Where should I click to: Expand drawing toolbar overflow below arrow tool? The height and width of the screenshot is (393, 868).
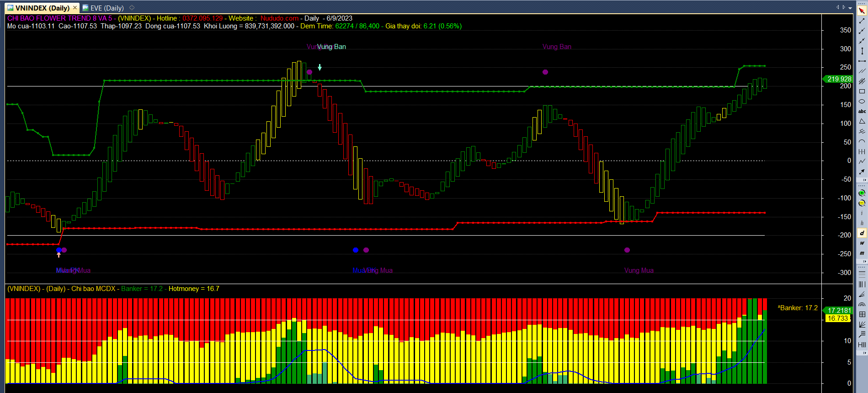pos(864,180)
